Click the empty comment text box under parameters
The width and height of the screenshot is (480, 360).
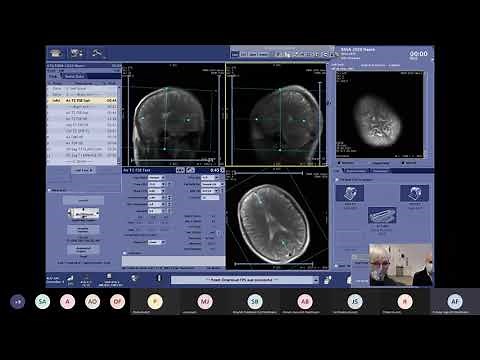coord(173,261)
